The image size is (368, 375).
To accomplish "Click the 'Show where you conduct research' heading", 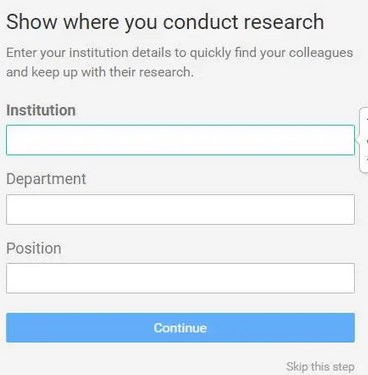I will coord(165,22).
